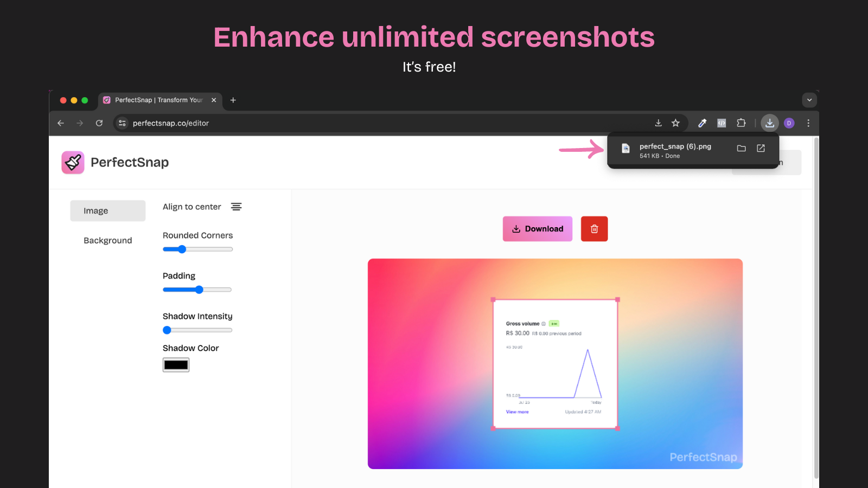The width and height of the screenshot is (868, 488).
Task: Click the perfectsnap.co/editor address bar
Action: coord(400,123)
